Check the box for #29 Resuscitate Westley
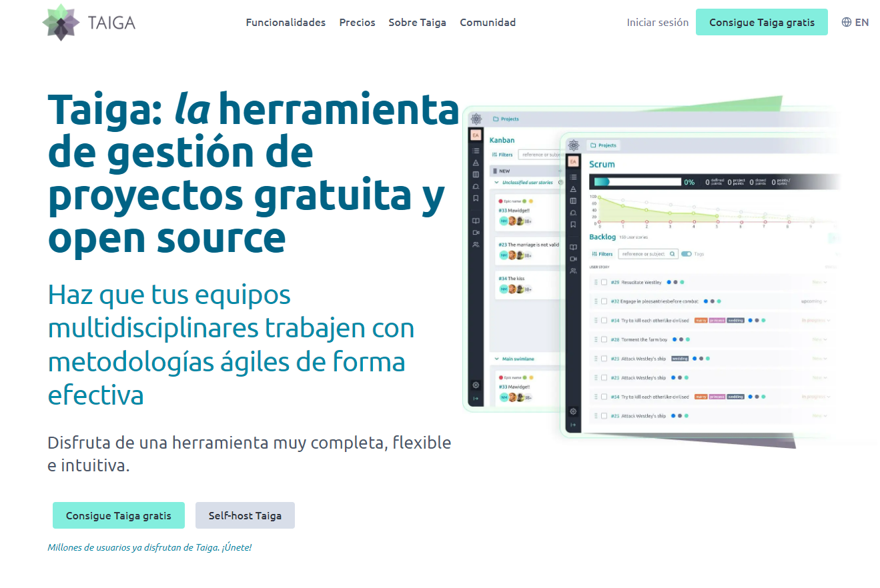Image resolution: width=880 pixels, height=588 pixels. click(x=604, y=282)
